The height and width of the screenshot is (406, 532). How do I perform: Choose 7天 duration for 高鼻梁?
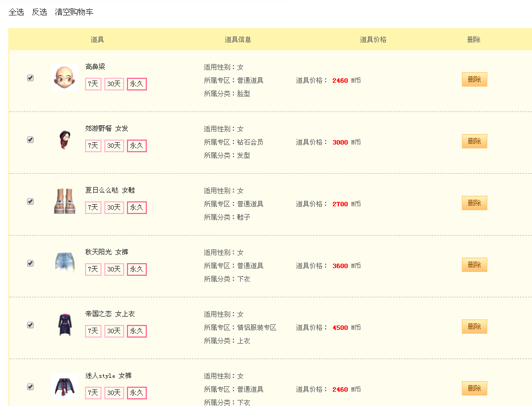[93, 84]
